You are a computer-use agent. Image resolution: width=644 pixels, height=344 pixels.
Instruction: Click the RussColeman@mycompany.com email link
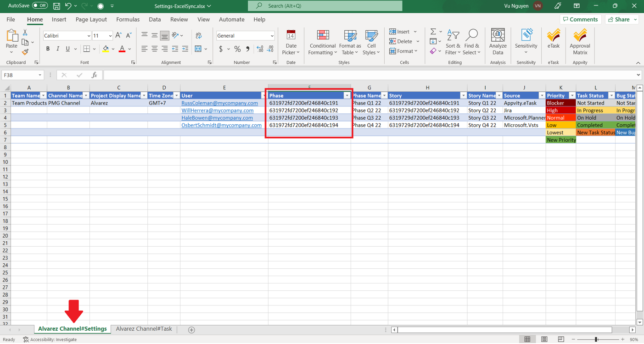click(219, 103)
